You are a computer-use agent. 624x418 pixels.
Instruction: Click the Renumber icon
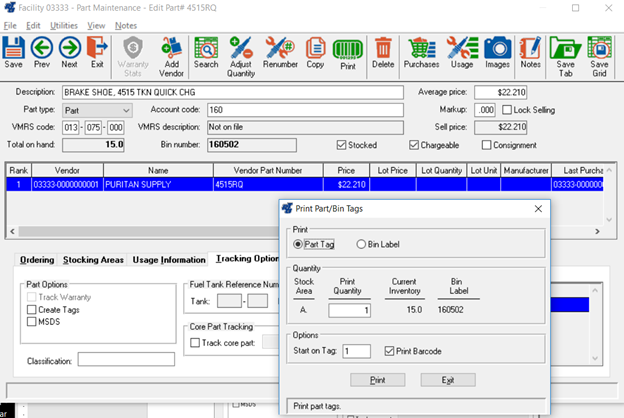[x=280, y=52]
